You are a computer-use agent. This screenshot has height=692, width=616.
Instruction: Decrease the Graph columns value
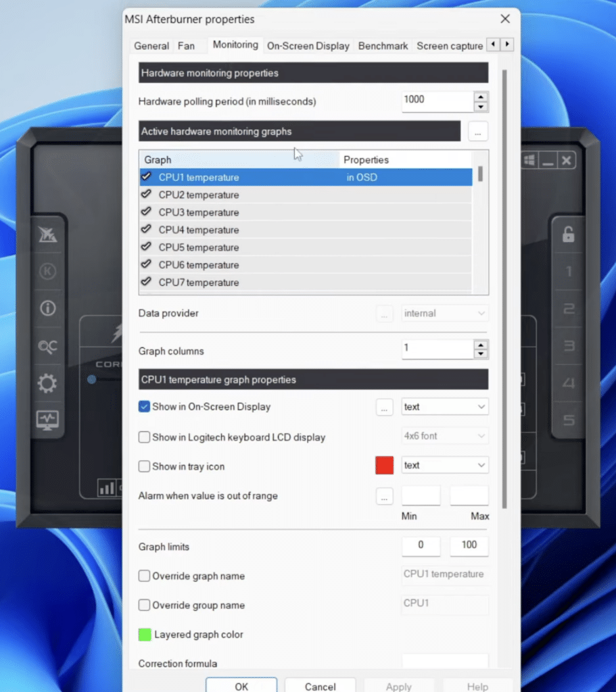click(x=481, y=354)
